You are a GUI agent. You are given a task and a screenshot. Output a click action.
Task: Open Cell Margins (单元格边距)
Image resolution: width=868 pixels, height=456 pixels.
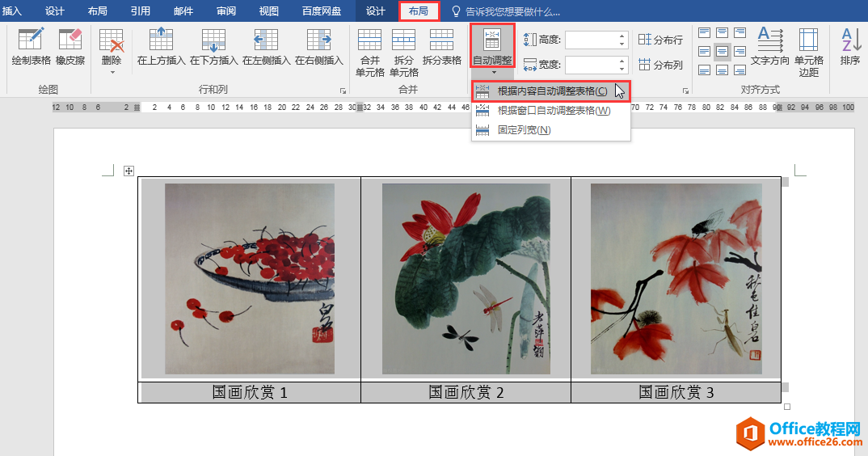(x=809, y=53)
